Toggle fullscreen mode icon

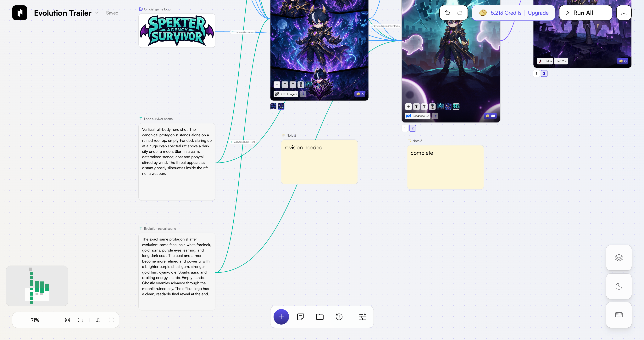coord(111,320)
